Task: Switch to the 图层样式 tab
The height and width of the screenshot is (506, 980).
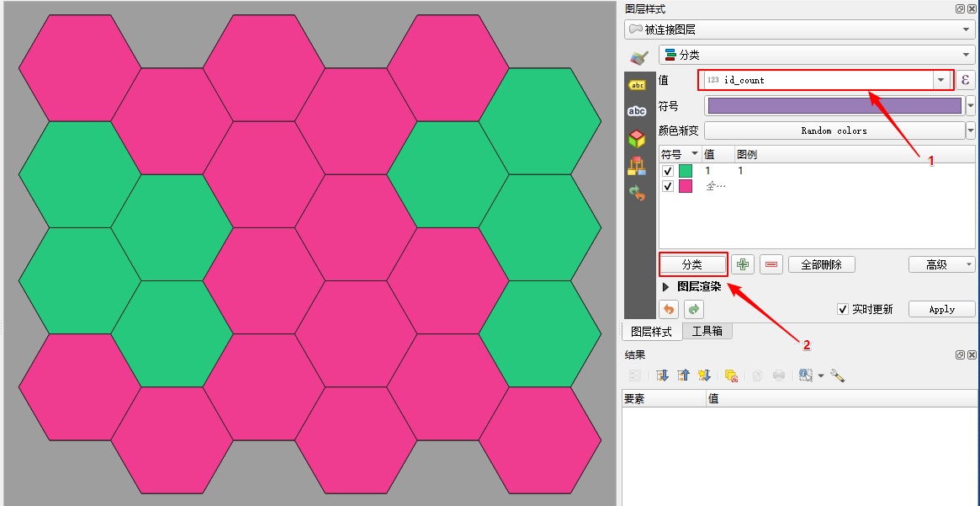Action: tap(652, 331)
